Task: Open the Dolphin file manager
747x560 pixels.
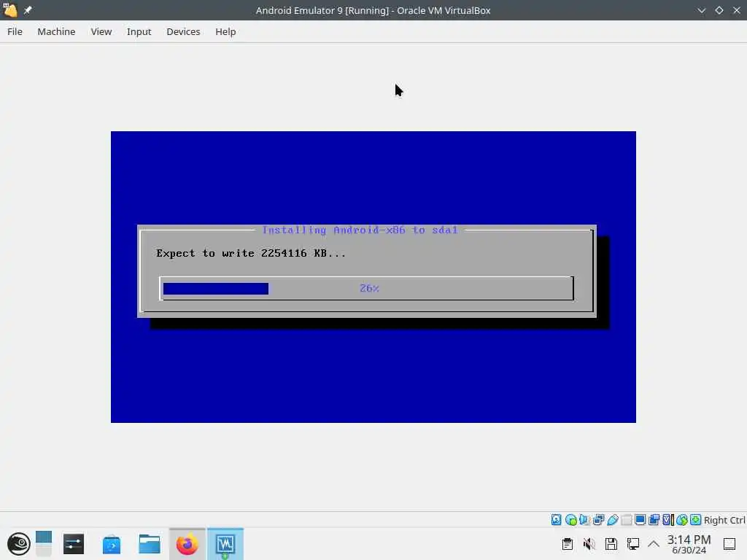Action: (149, 544)
